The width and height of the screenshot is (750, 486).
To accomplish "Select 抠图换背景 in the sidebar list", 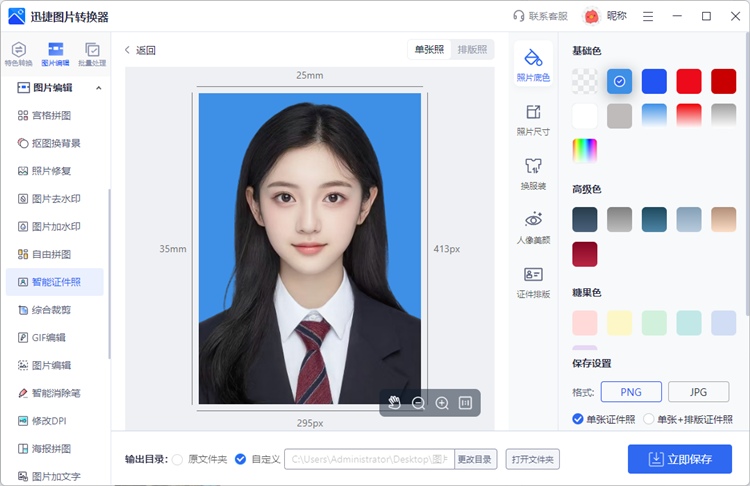I will click(57, 144).
